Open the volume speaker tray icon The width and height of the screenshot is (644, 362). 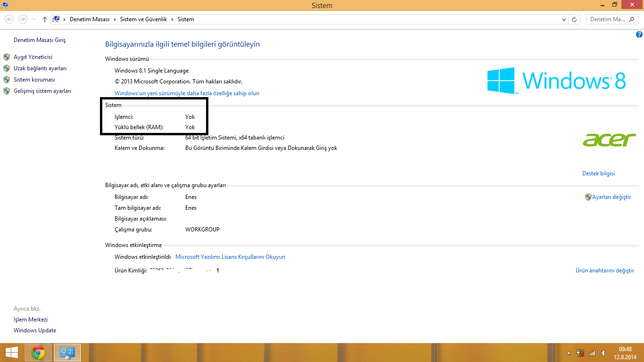[x=603, y=353]
